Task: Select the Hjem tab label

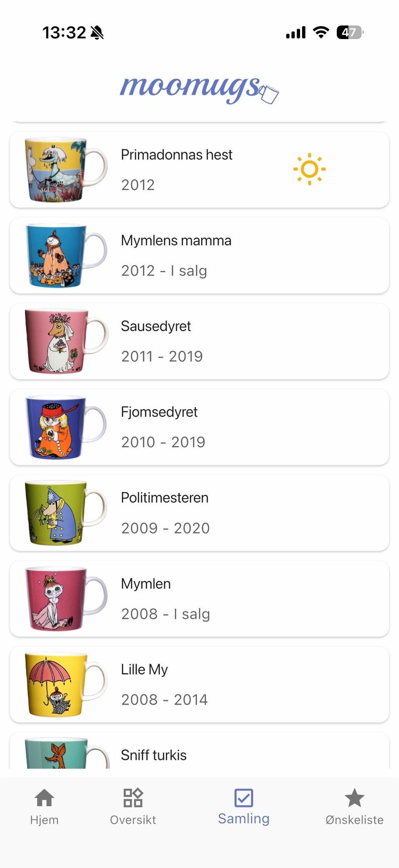Action: (x=44, y=820)
